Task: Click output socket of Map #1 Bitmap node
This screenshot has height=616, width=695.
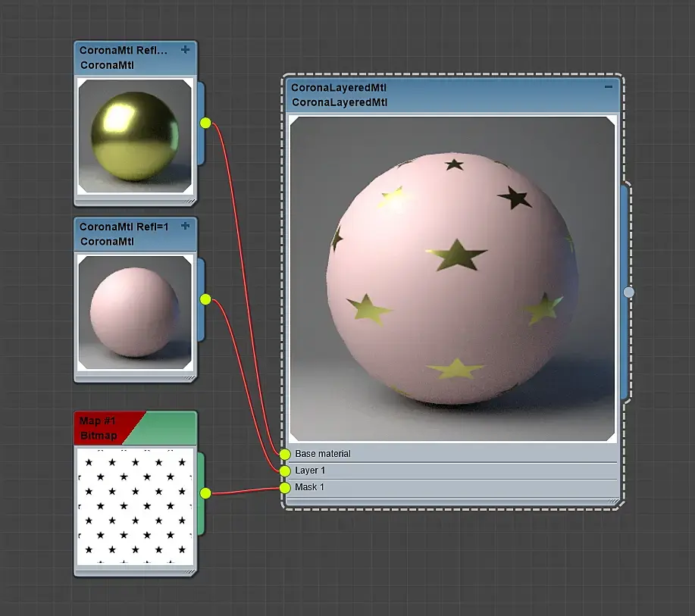Action: [x=205, y=492]
